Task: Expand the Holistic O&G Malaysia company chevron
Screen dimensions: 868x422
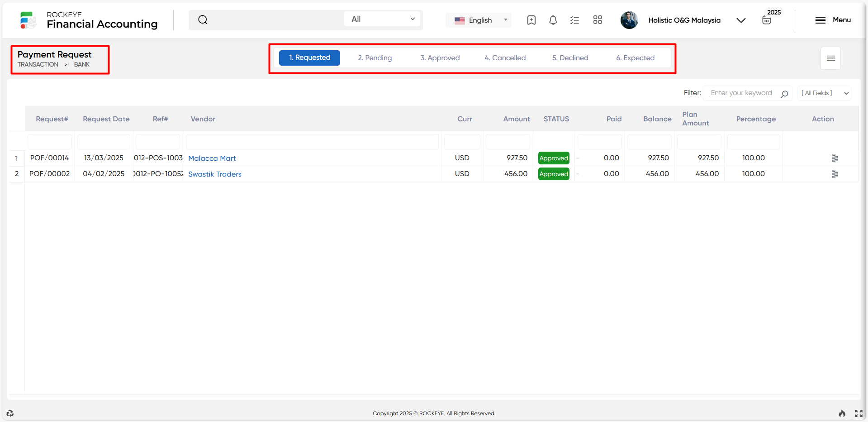Action: tap(741, 20)
